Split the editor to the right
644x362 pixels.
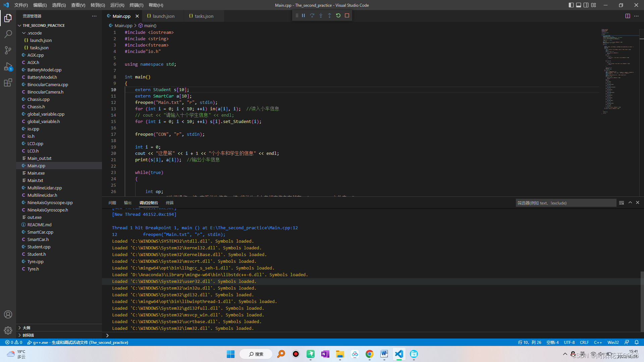tap(628, 16)
